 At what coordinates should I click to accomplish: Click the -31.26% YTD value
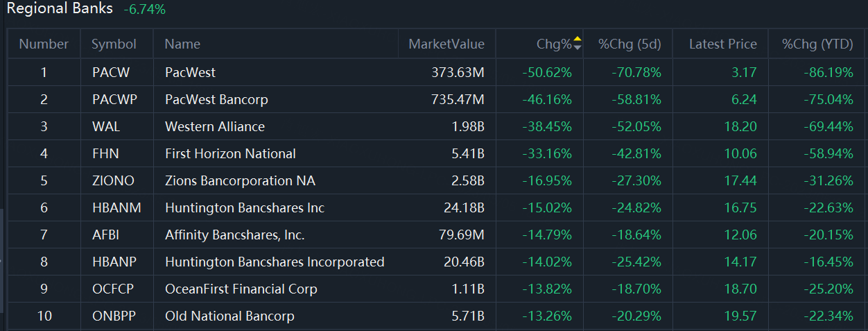[828, 180]
